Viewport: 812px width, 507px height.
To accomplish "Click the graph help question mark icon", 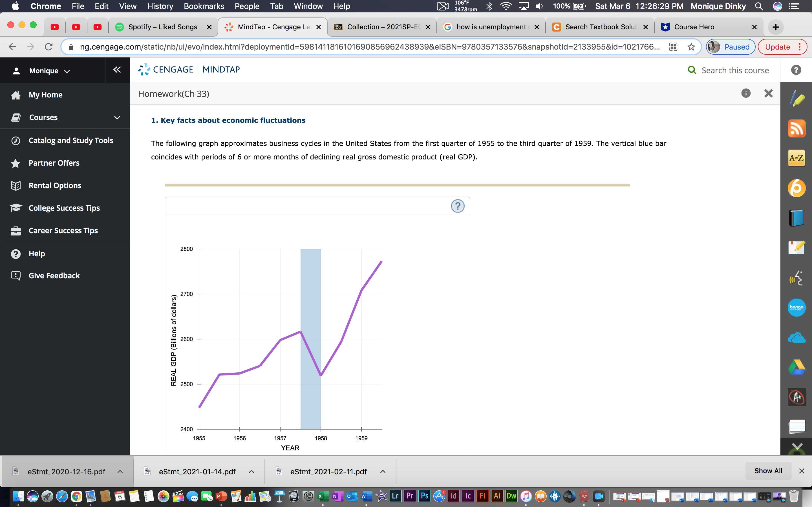I will (457, 206).
